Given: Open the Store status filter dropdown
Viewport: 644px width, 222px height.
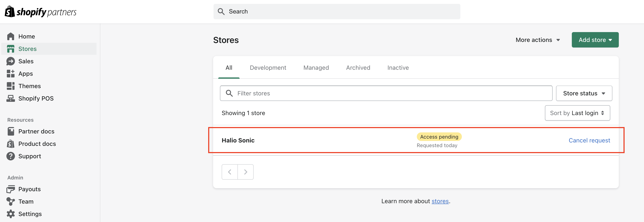Looking at the screenshot, I should [584, 93].
